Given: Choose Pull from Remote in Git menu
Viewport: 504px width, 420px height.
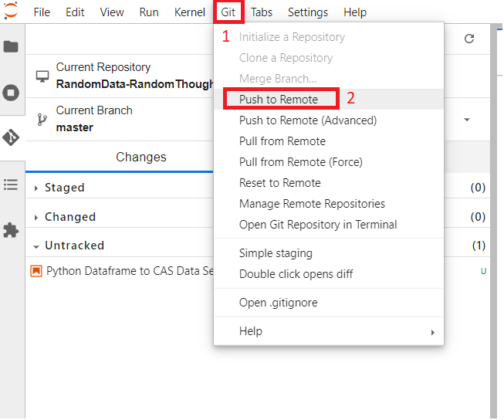Looking at the screenshot, I should point(282,141).
